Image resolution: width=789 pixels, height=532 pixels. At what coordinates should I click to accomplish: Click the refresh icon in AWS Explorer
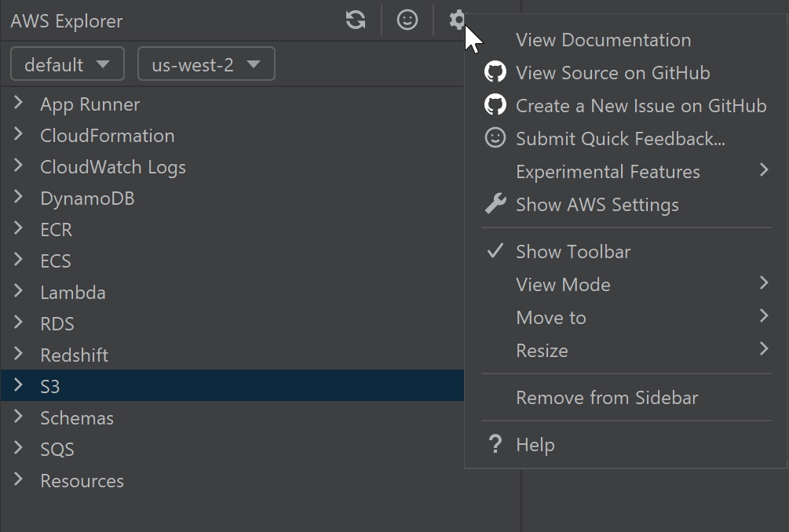pos(356,20)
